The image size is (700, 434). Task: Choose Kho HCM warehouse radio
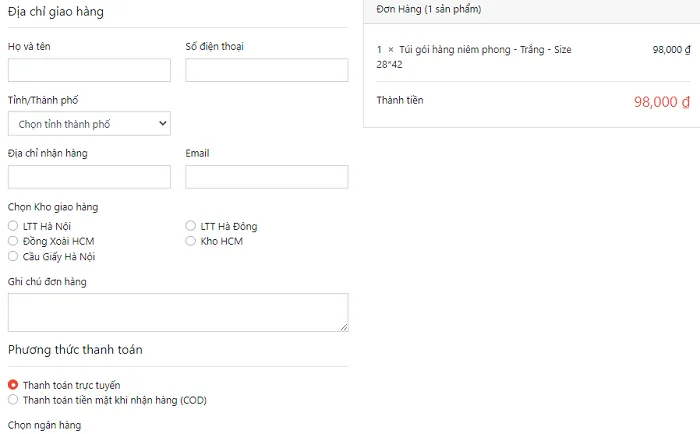pos(191,241)
